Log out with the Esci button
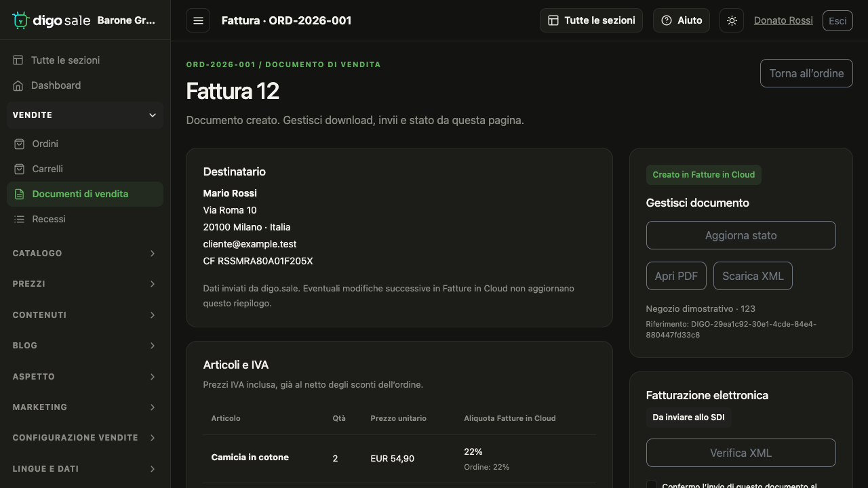Screen dimensions: 868x488 point(837,20)
